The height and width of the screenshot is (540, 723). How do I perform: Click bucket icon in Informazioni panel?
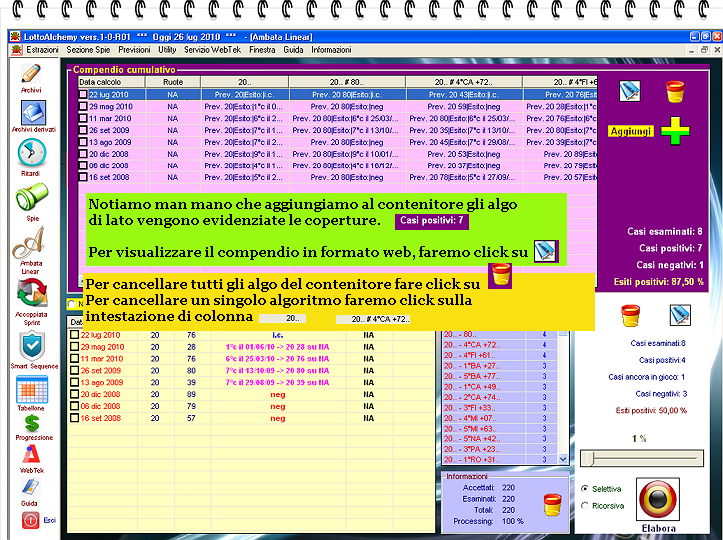coord(552,504)
